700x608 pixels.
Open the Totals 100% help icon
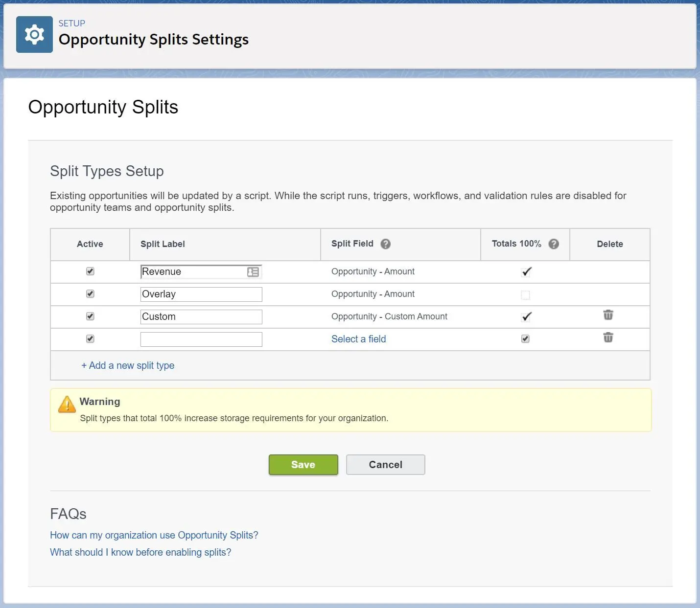[554, 244]
